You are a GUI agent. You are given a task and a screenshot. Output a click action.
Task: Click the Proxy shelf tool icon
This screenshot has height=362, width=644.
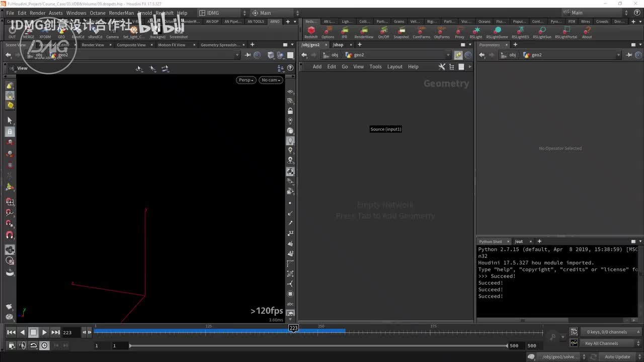coord(459,31)
